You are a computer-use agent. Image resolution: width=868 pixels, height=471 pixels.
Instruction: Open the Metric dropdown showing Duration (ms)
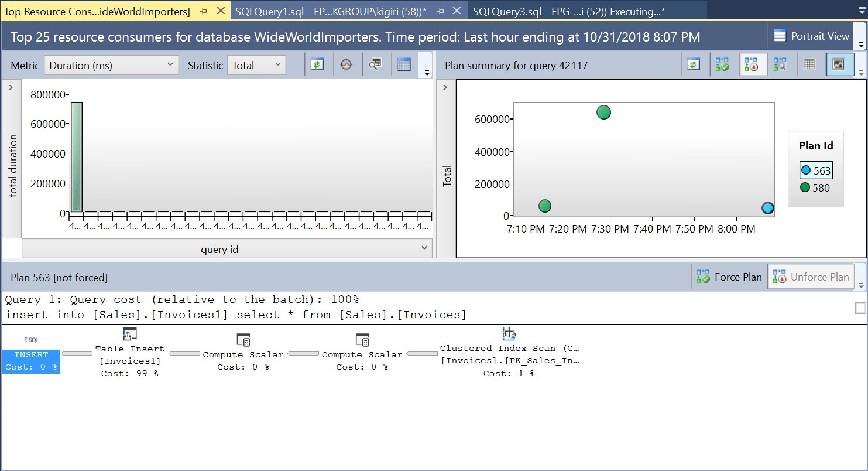pos(112,65)
